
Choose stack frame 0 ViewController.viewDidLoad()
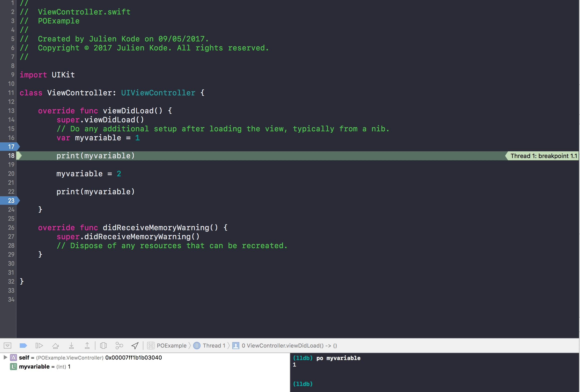[x=285, y=346]
